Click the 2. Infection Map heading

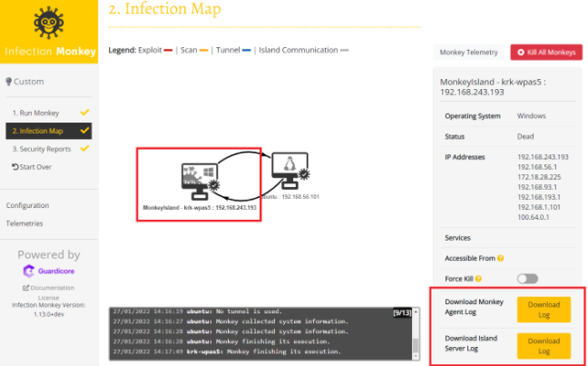click(x=164, y=9)
